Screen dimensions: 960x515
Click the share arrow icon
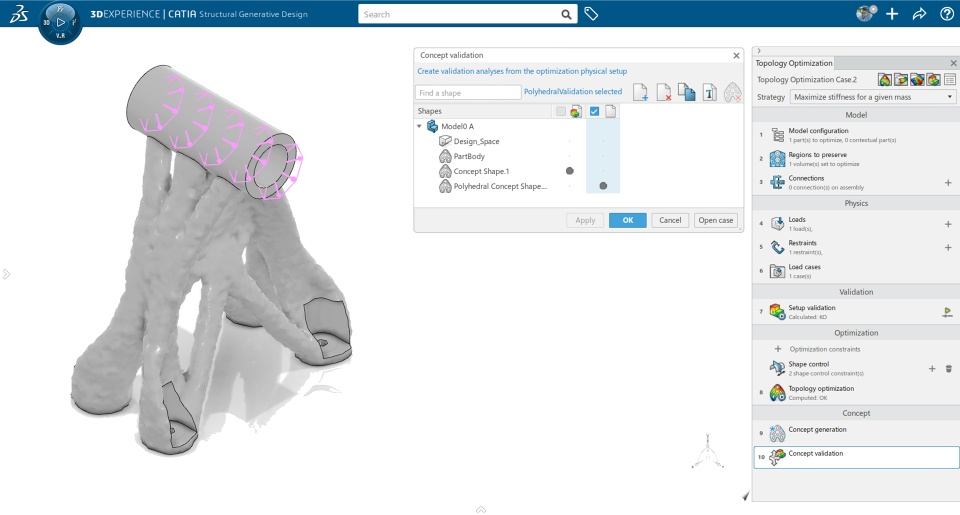coord(919,13)
